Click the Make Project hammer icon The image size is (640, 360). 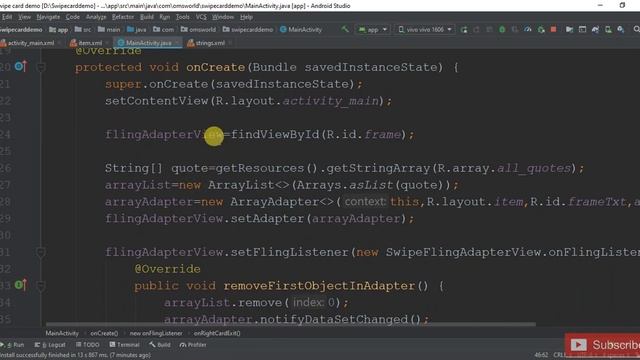coord(345,29)
